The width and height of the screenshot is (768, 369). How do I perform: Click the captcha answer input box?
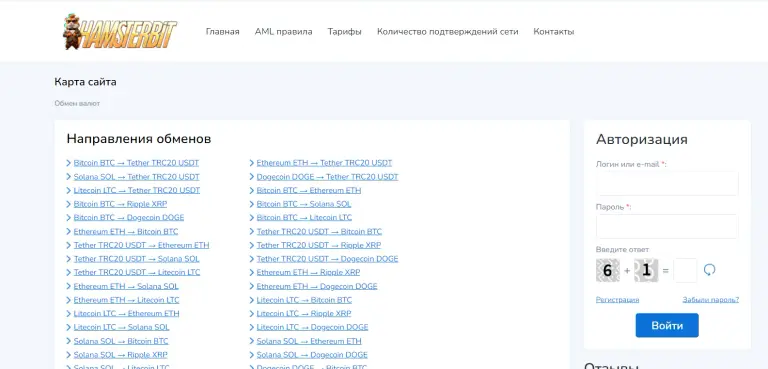pos(685,271)
